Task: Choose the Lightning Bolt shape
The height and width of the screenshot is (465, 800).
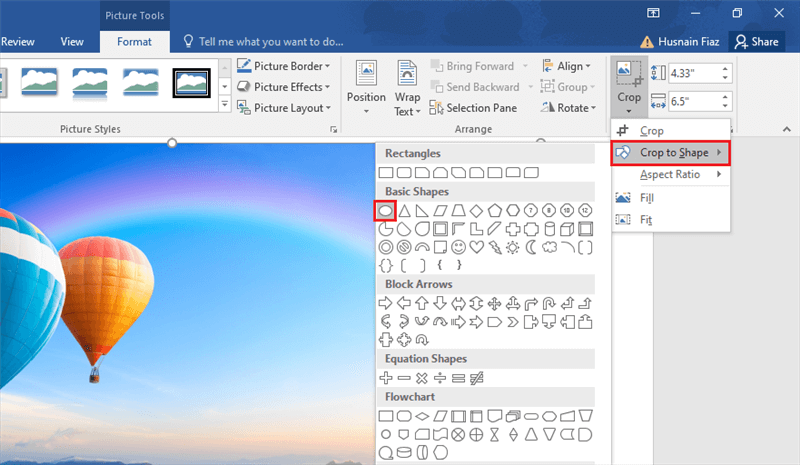Action: 494,248
